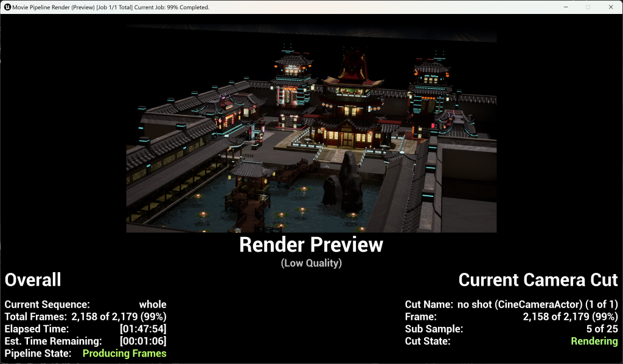Click the 'Frame:' label
This screenshot has height=364, width=623.
pos(421,317)
